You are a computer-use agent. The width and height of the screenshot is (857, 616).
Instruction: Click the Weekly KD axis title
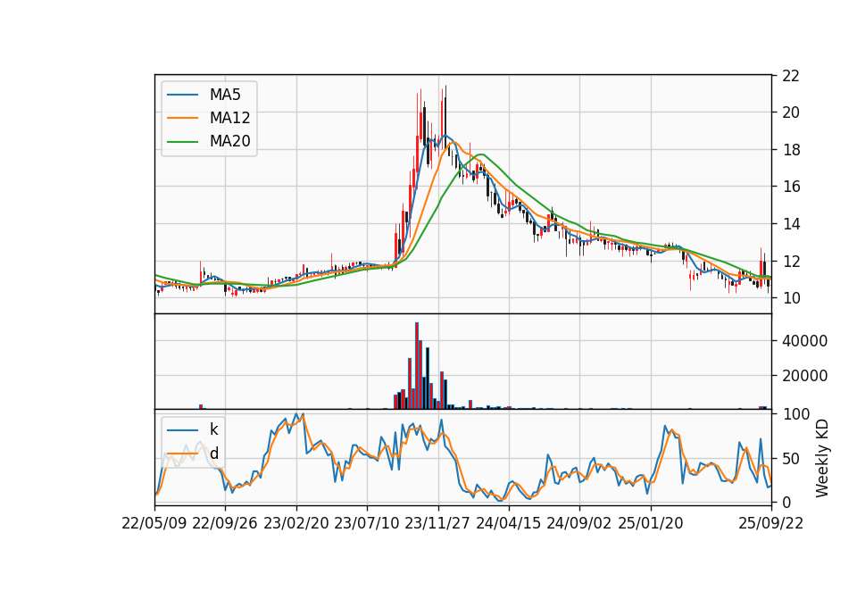822,459
